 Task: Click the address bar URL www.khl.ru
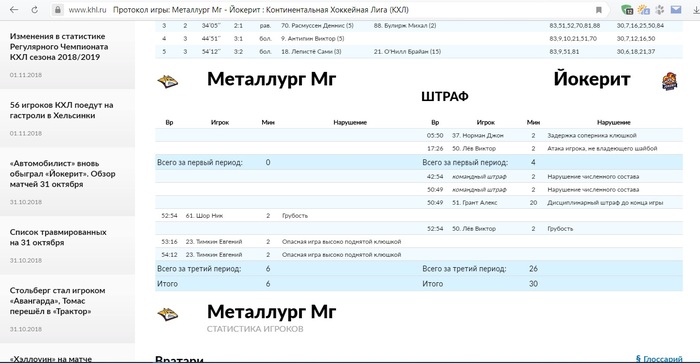(x=88, y=10)
